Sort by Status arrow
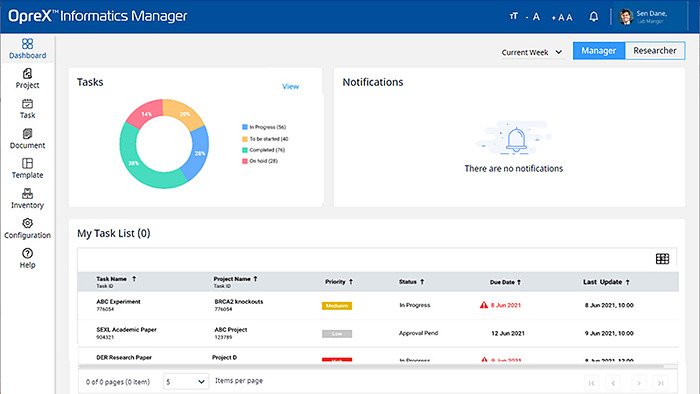 click(x=422, y=282)
